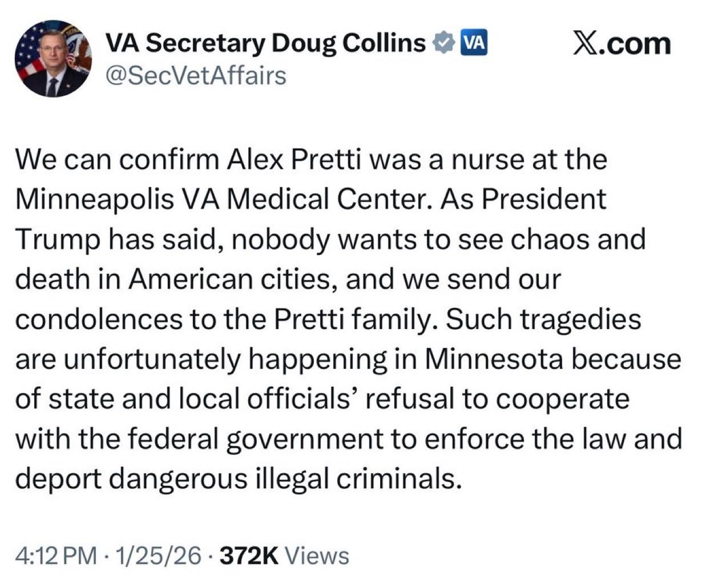
Task: Select the 1/25/26 post date
Action: (x=158, y=554)
